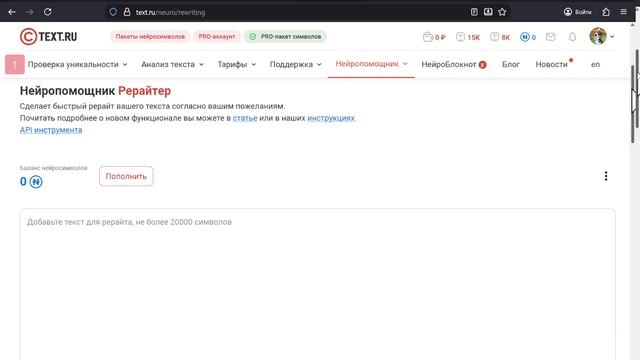Open the browser hamburger menu
The width and height of the screenshot is (640, 360).
point(623,12)
